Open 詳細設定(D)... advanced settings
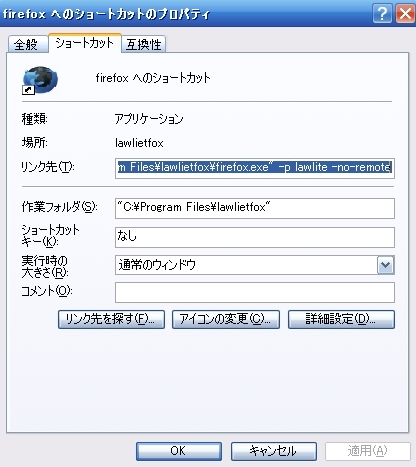Viewport: 416px width, 467px height. [341, 319]
